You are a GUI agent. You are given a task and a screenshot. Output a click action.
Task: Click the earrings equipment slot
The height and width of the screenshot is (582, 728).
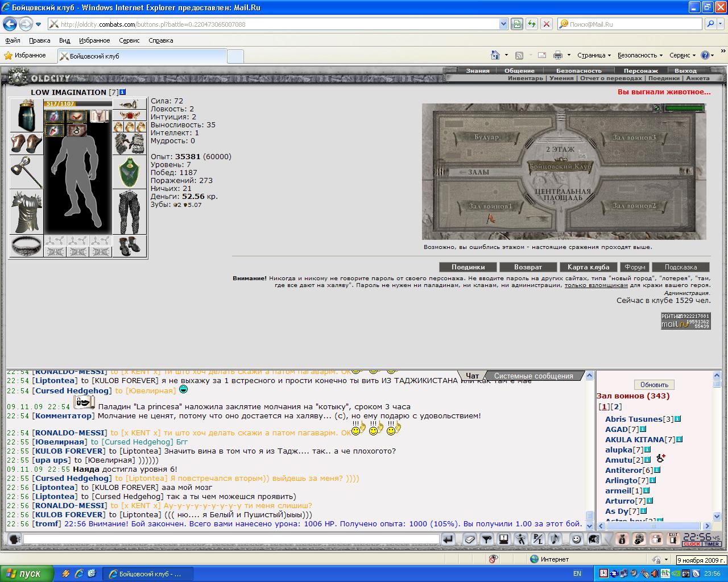(130, 104)
